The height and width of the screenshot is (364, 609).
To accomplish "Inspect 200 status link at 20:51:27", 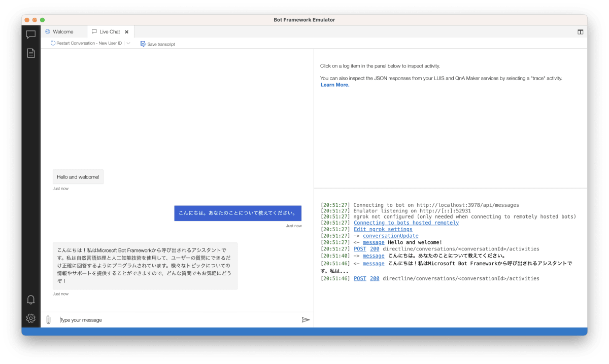I will pyautogui.click(x=375, y=249).
